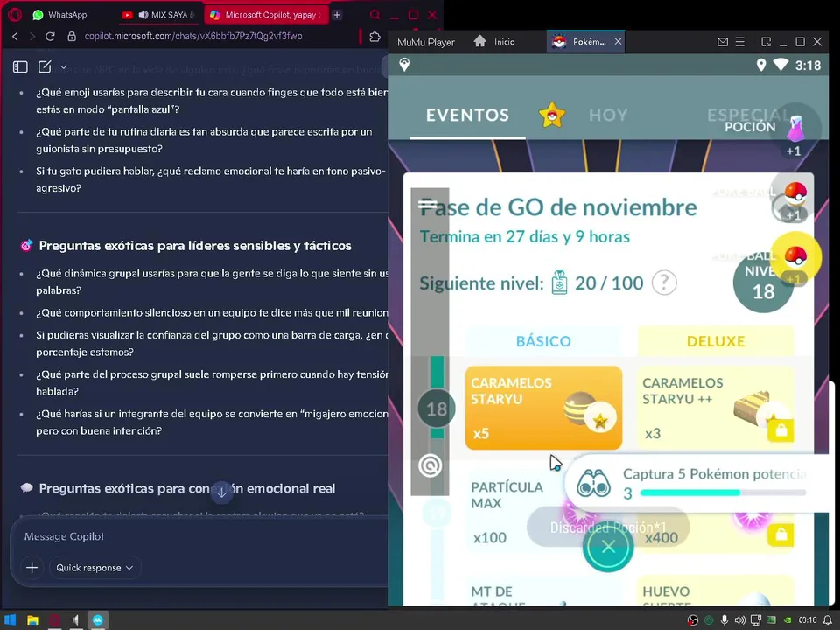Screen dimensions: 840x630
Task: Go forward in Opera browser
Action: 32,37
